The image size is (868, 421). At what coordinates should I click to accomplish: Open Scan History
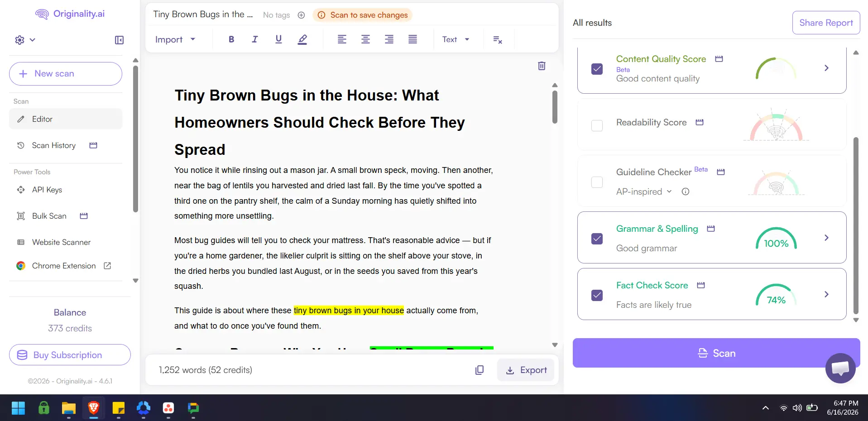53,145
